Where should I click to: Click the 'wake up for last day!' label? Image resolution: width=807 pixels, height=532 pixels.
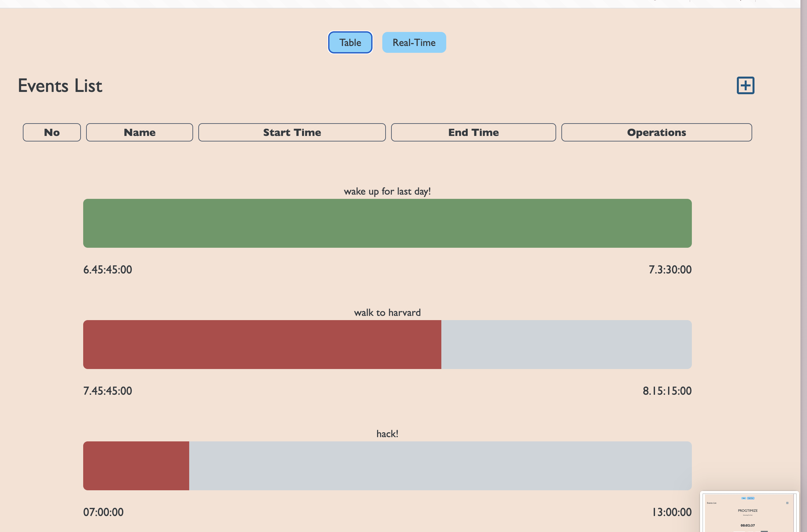pyautogui.click(x=387, y=191)
